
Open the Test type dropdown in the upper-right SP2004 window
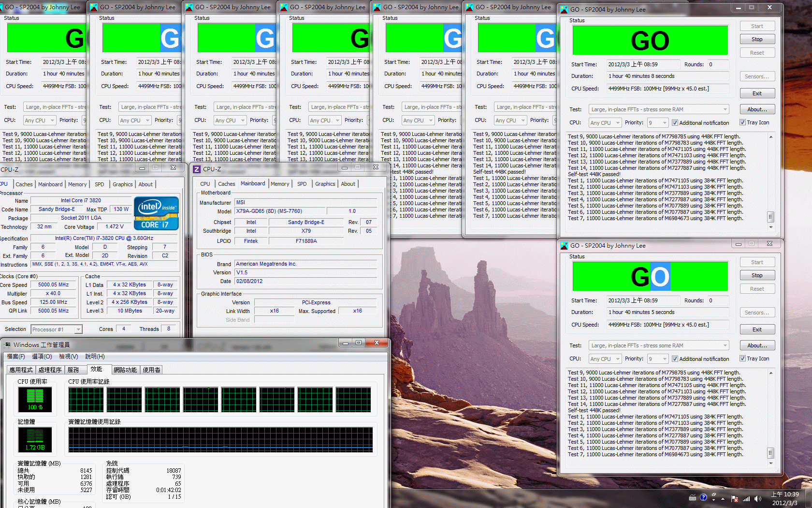[x=659, y=109]
